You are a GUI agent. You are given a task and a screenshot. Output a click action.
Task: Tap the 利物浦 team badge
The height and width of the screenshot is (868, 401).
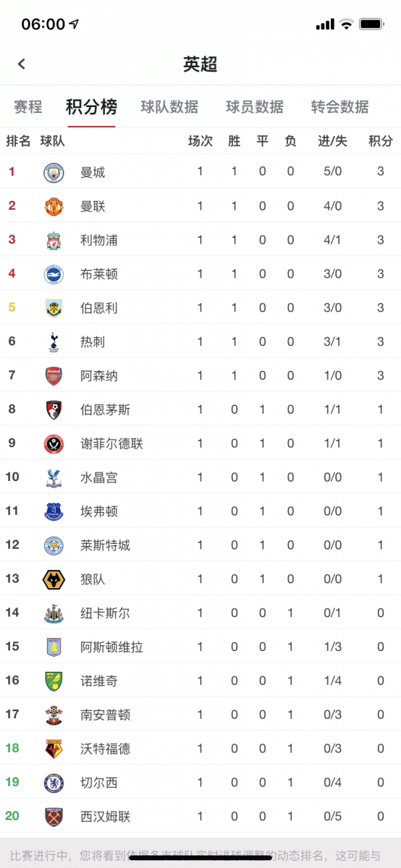click(x=54, y=240)
